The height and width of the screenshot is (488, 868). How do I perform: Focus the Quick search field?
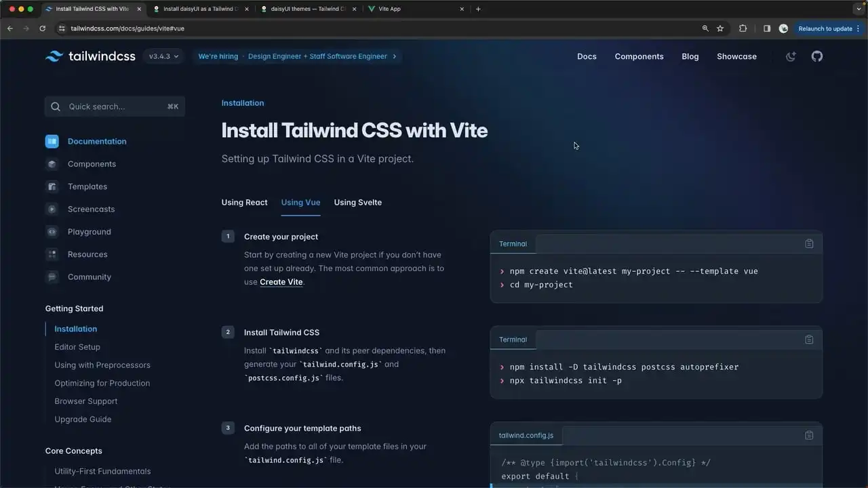115,106
